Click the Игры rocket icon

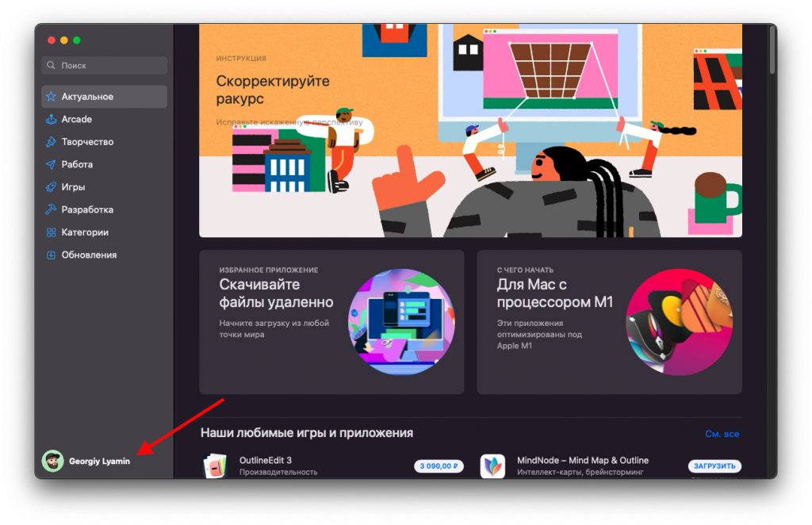click(x=51, y=187)
